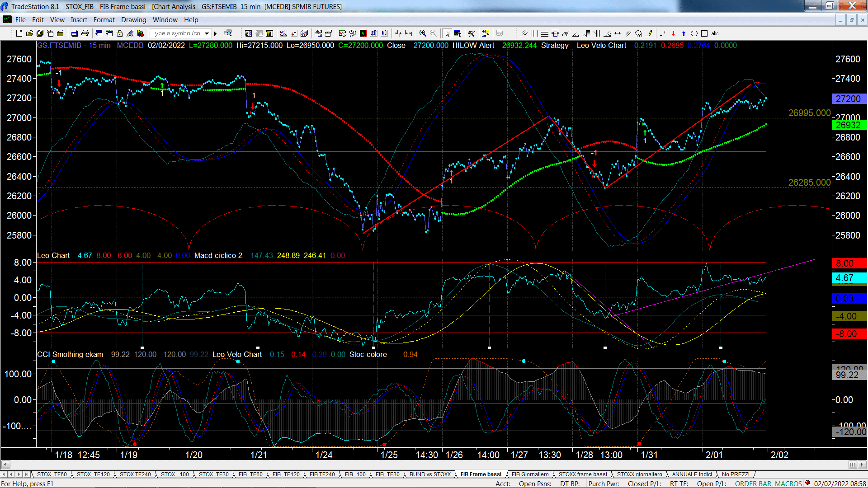This screenshot has height=488, width=868.
Task: Select the ellipse drawing tool
Action: click(x=694, y=33)
